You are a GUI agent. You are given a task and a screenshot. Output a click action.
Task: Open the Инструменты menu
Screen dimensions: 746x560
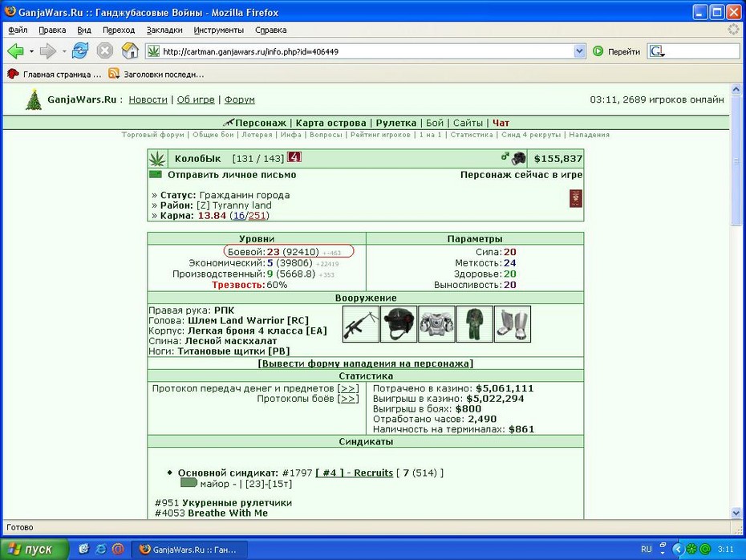218,30
